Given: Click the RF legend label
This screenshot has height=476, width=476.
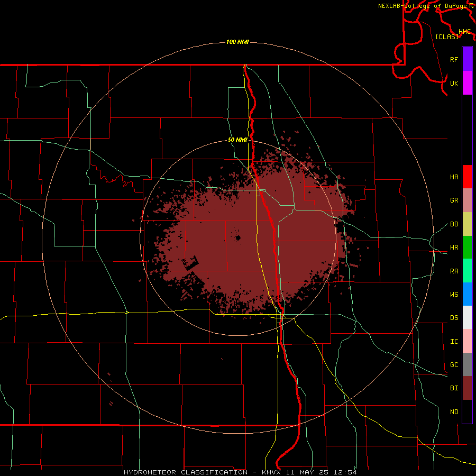Looking at the screenshot, I should coord(454,59).
